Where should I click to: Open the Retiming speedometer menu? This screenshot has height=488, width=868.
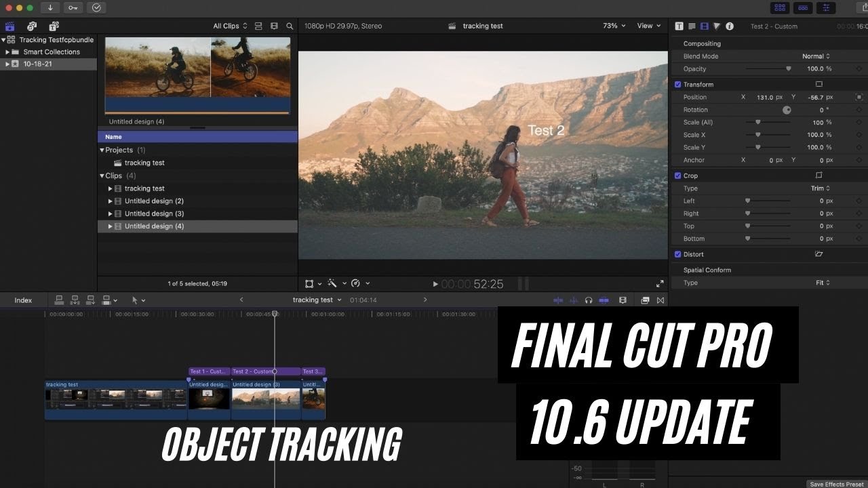pyautogui.click(x=359, y=283)
